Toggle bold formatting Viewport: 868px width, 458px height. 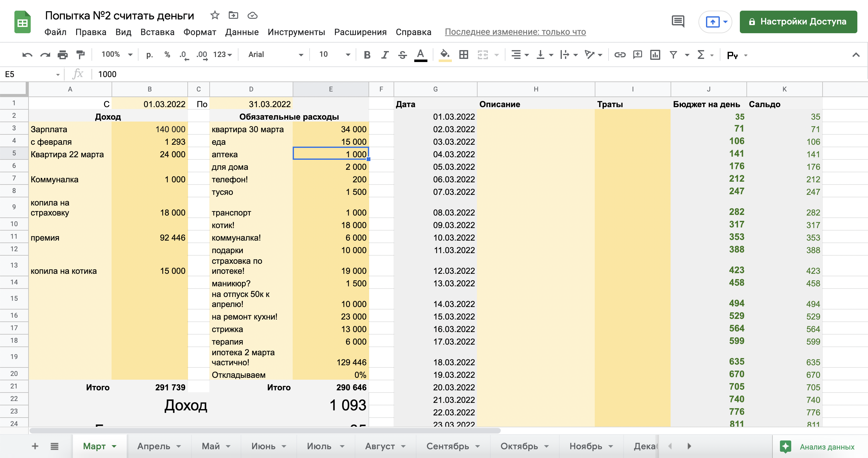point(367,55)
